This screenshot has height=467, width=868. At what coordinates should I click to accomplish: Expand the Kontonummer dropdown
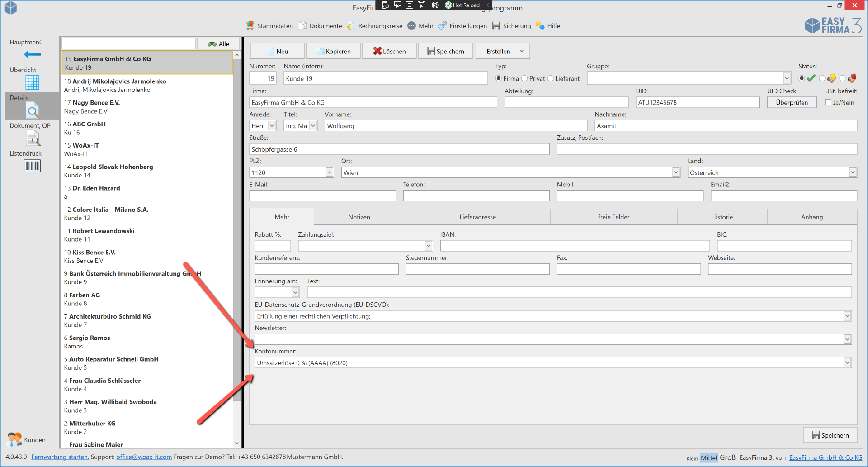[x=847, y=362]
